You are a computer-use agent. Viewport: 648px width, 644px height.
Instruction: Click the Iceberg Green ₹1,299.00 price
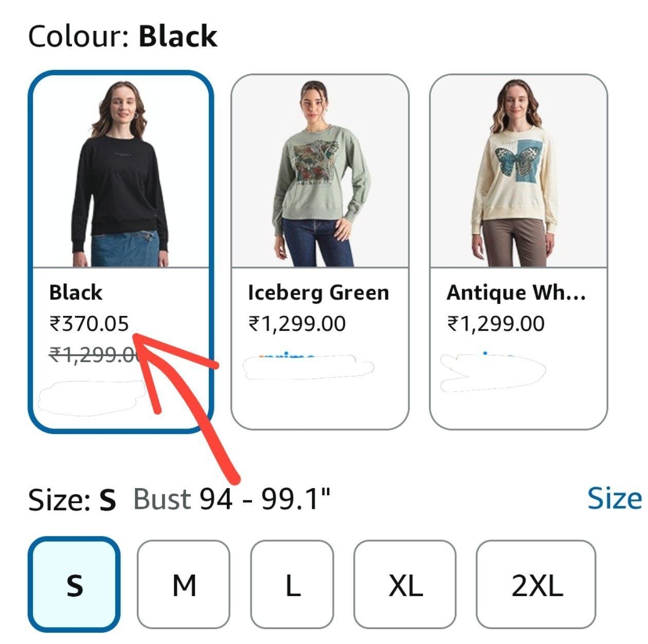click(297, 324)
